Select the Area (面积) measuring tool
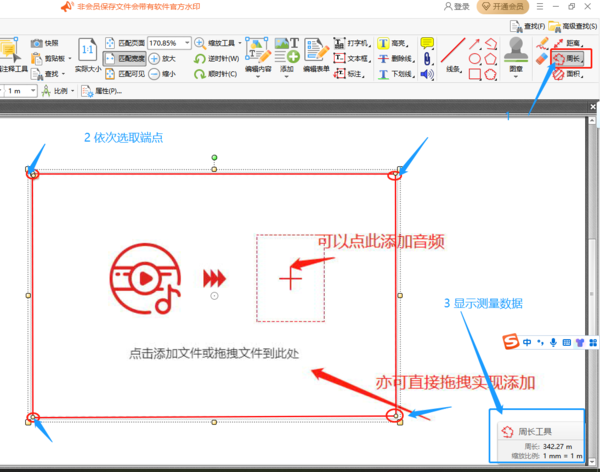 coord(568,74)
